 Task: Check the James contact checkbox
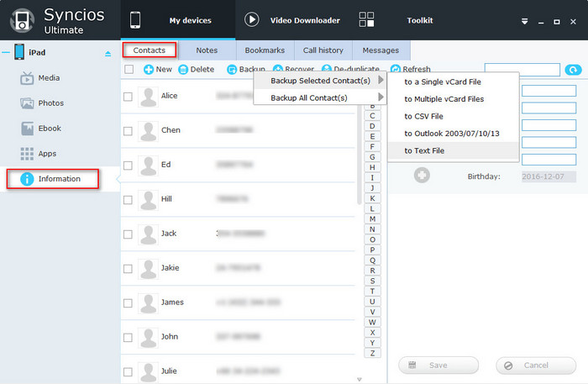click(x=128, y=303)
